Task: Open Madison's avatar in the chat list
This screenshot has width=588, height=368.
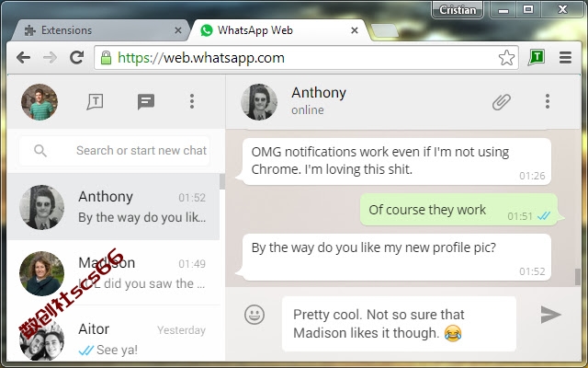Action: point(41,273)
